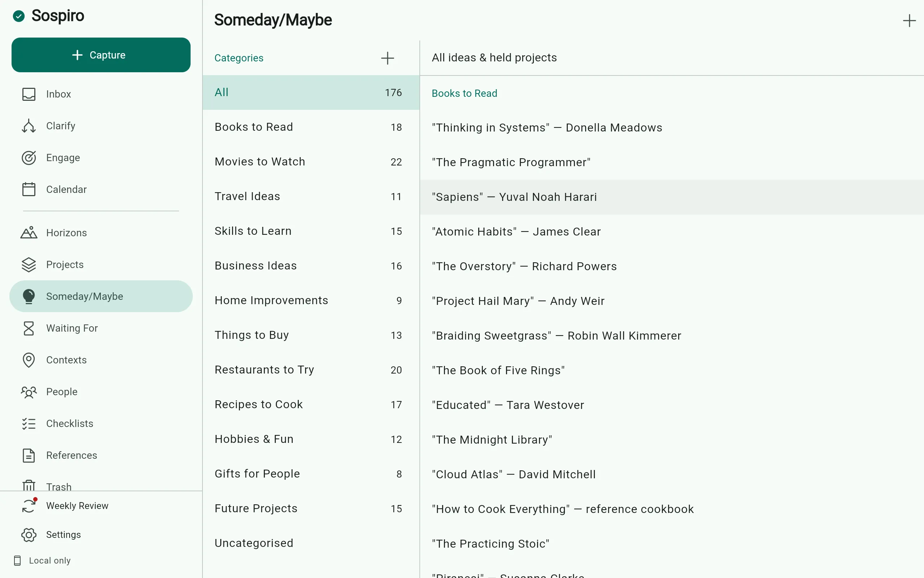
Task: Open Future Projects category
Action: (311, 508)
